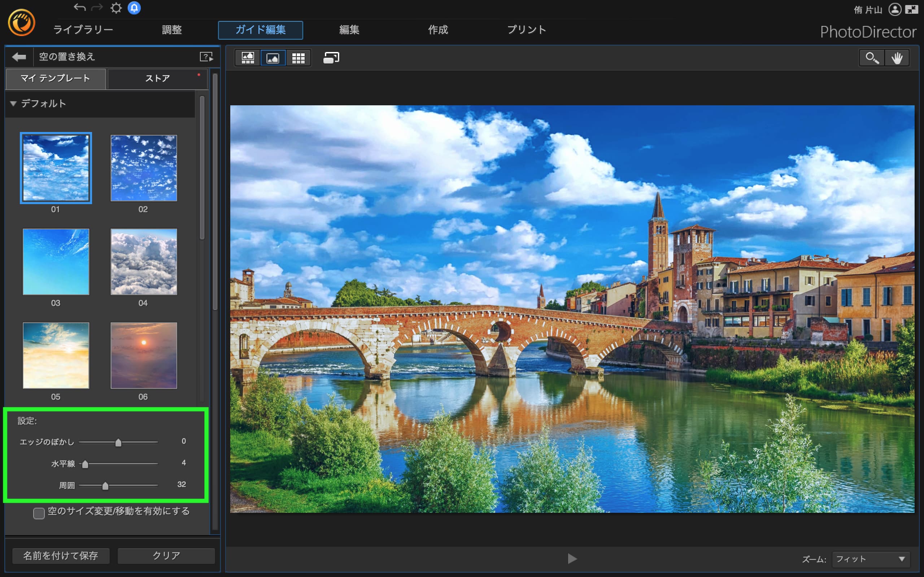Screen dimensions: 924x577
Task: Open the notification bell icon
Action: [134, 8]
